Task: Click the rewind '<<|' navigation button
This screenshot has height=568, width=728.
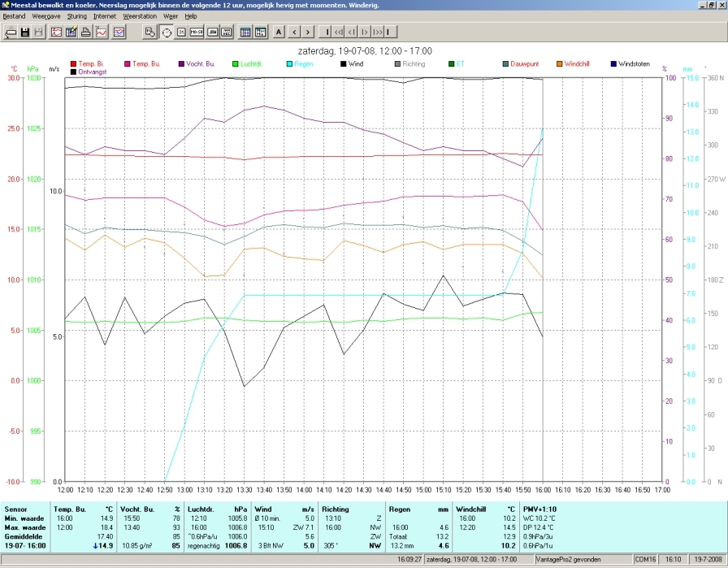Action: [339, 32]
